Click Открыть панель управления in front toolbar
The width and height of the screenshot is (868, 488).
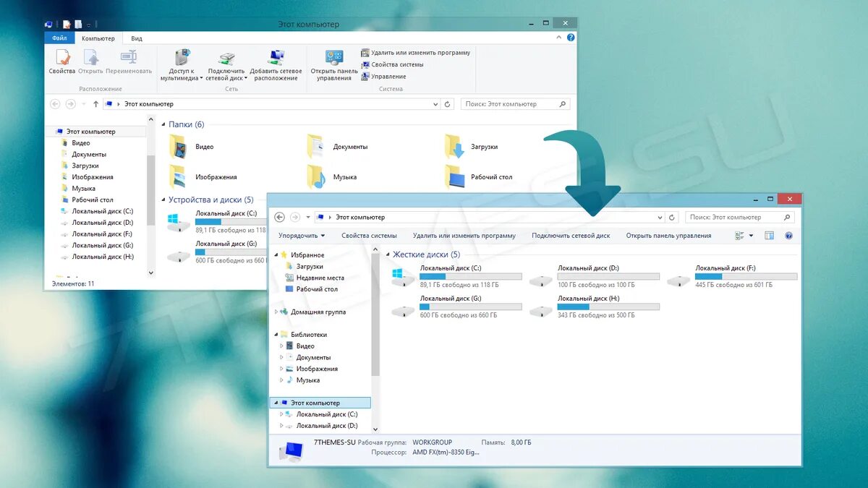[x=668, y=236]
